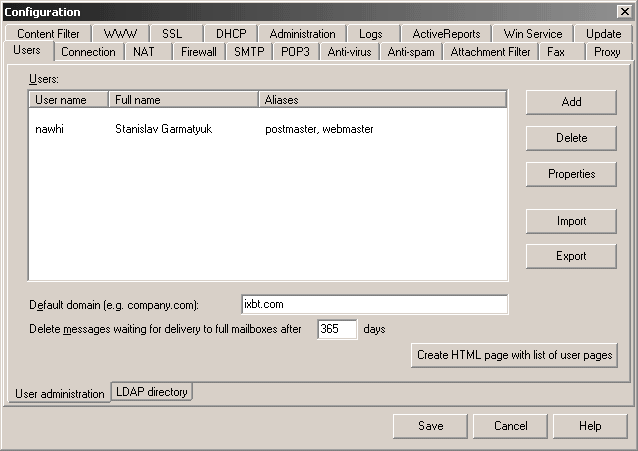
Task: Go to the Update tab
Action: 603,34
